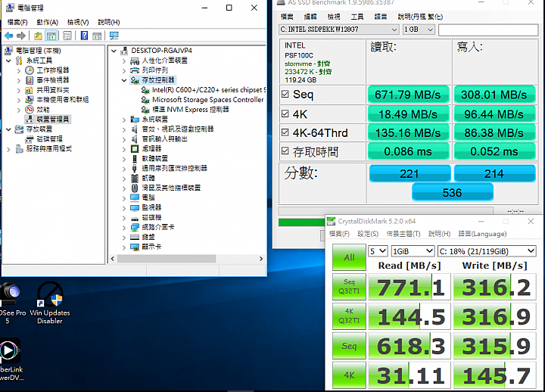This screenshot has height=392, width=545.
Task: Open Help via the blue question mark icon
Action: pos(84,36)
